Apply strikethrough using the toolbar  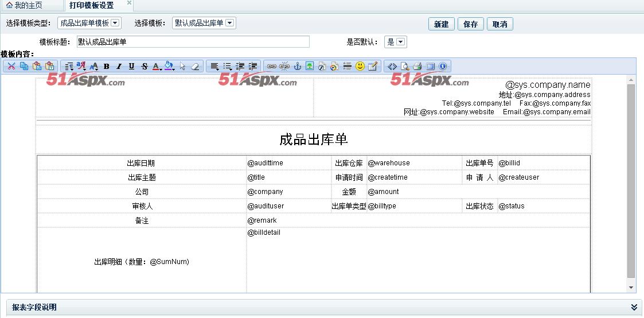[144, 66]
